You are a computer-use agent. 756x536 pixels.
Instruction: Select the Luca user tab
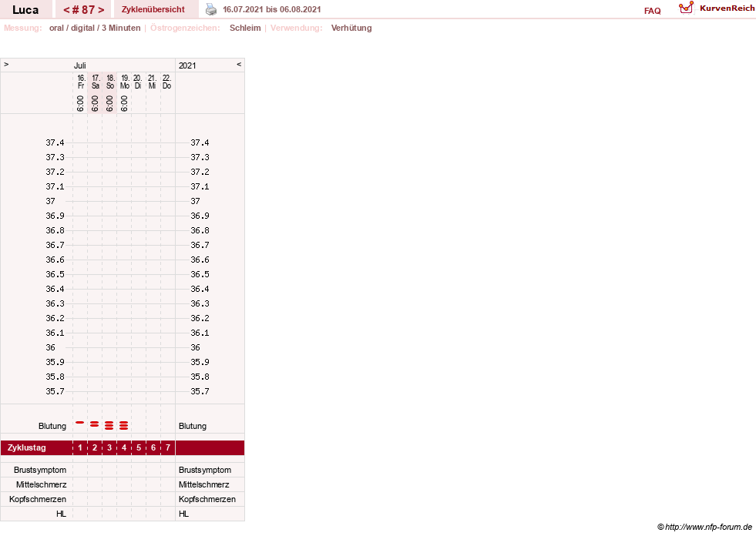coord(25,9)
